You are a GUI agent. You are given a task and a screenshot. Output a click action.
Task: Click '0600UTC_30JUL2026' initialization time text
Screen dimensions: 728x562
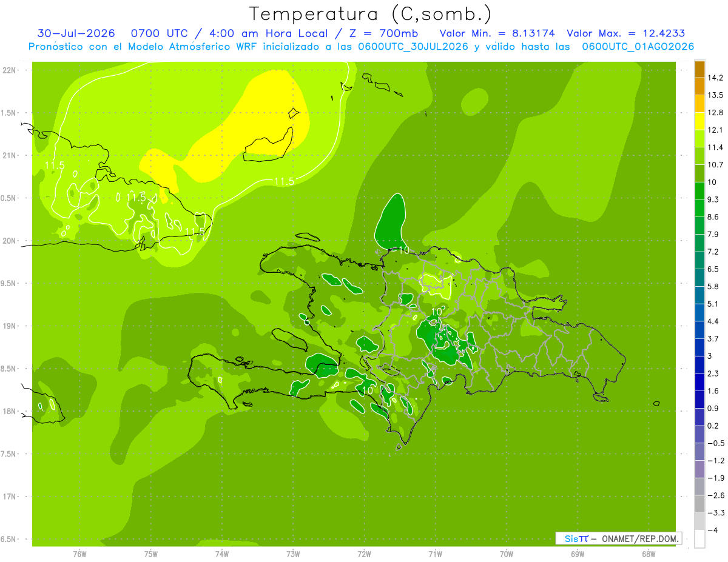(413, 47)
